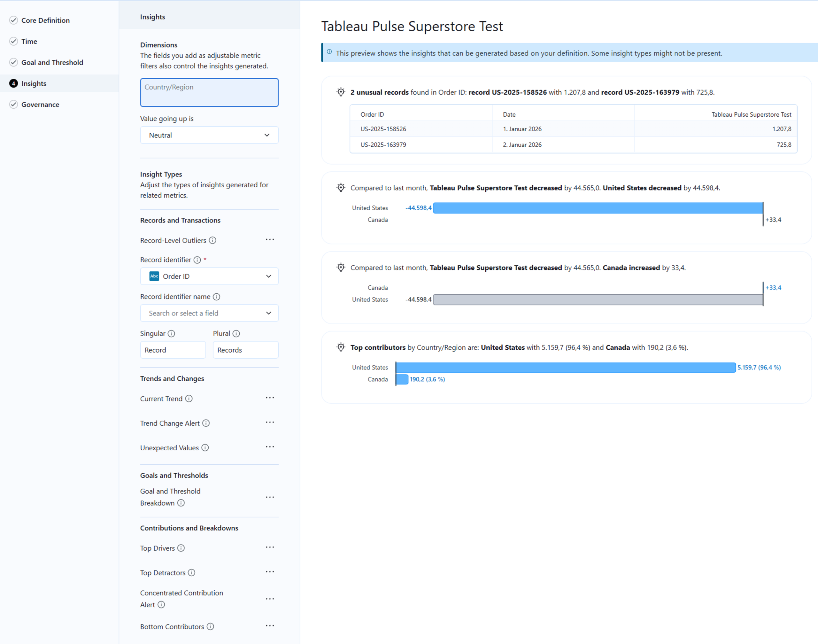Screen dimensions: 818x644
Task: Expand the Value going up is dropdown
Action: [x=209, y=135]
